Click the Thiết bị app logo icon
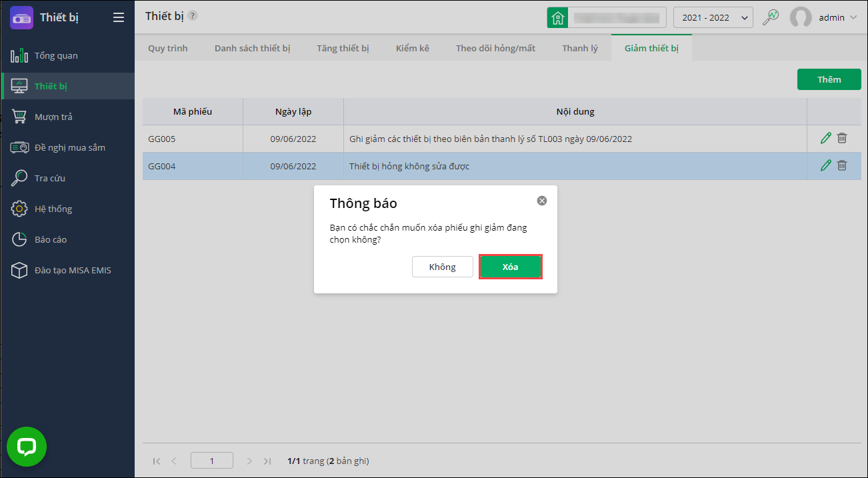Viewport: 868px width, 478px height. [21, 17]
